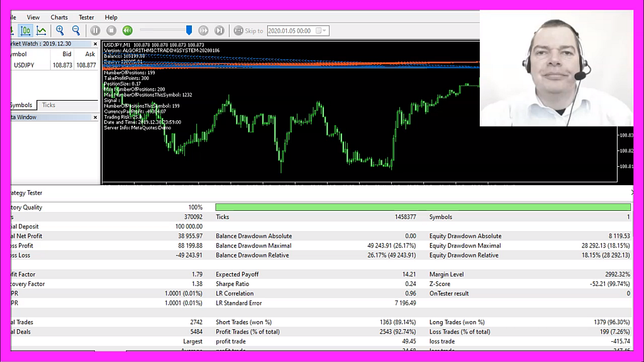Click the skip-to-end step button
644x362 pixels.
pyautogui.click(x=219, y=30)
